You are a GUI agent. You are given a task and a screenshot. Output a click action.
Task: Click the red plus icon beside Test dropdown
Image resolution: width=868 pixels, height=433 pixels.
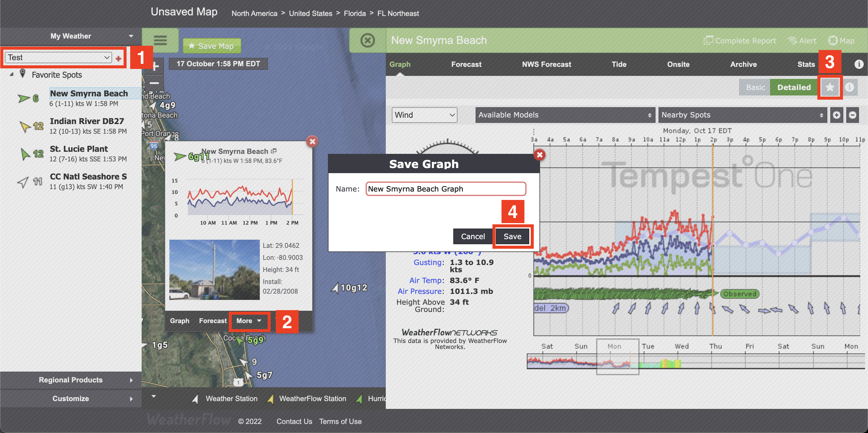(x=118, y=59)
